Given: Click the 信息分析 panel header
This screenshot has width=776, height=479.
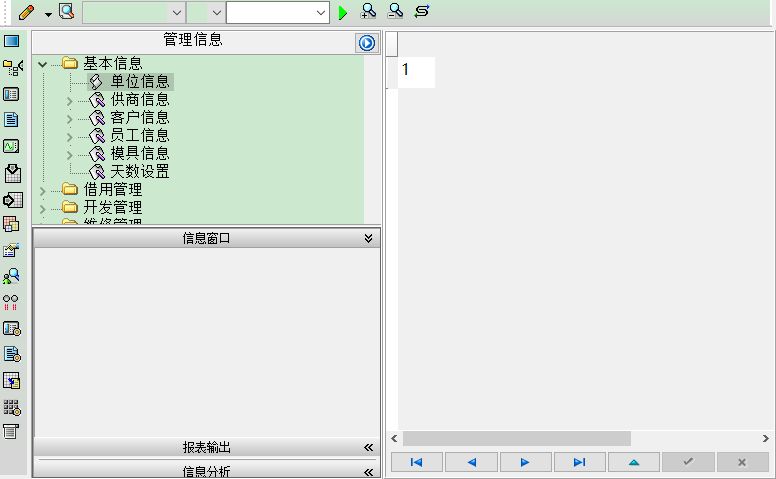Looking at the screenshot, I should click(206, 470).
